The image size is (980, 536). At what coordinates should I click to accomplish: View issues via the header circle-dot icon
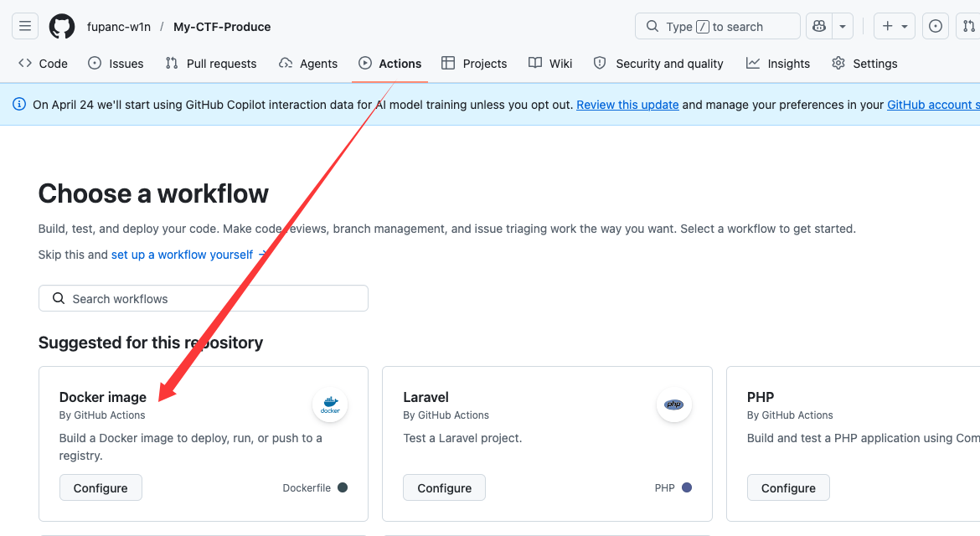936,26
